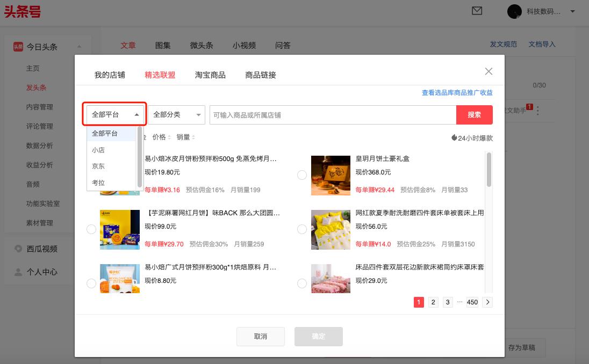Select the radio for 皇玥月饼土豪礼盒
Viewport: 589px width, 364px height.
click(302, 175)
